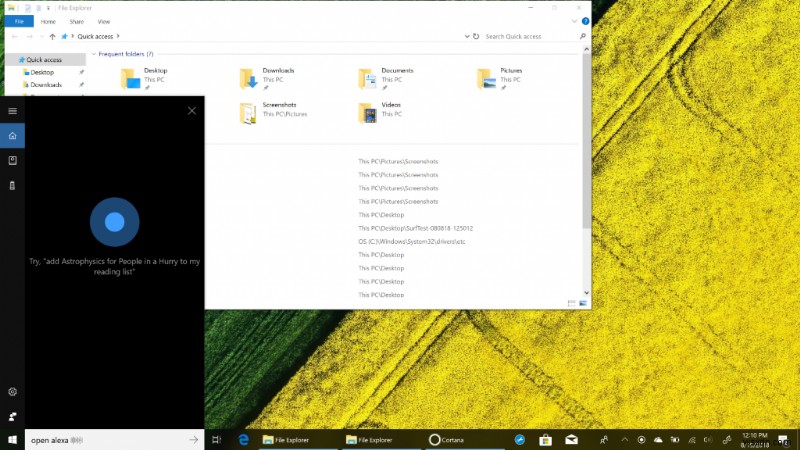Submit the 'open alexa' query arrow

click(x=193, y=439)
